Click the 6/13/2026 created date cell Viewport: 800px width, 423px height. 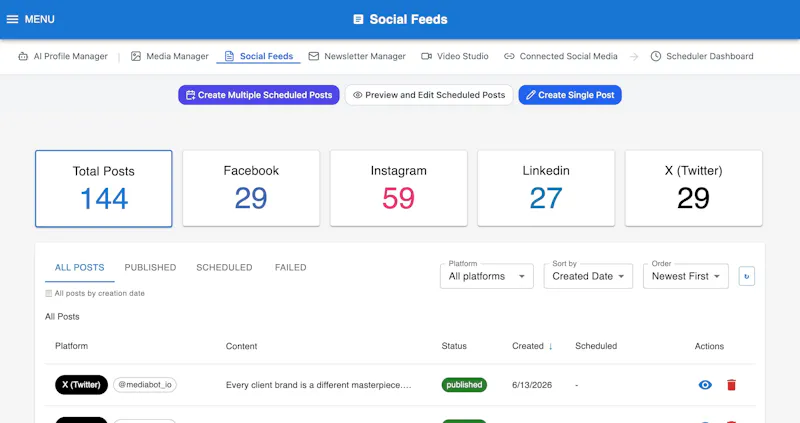(532, 385)
